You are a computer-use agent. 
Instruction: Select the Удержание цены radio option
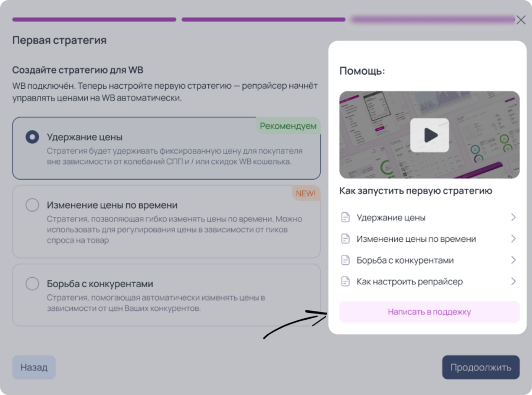point(32,137)
